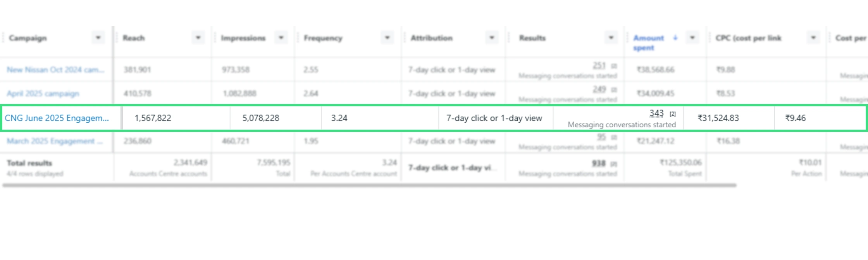Open CNG June 2025 Engagement campaign

pos(57,118)
